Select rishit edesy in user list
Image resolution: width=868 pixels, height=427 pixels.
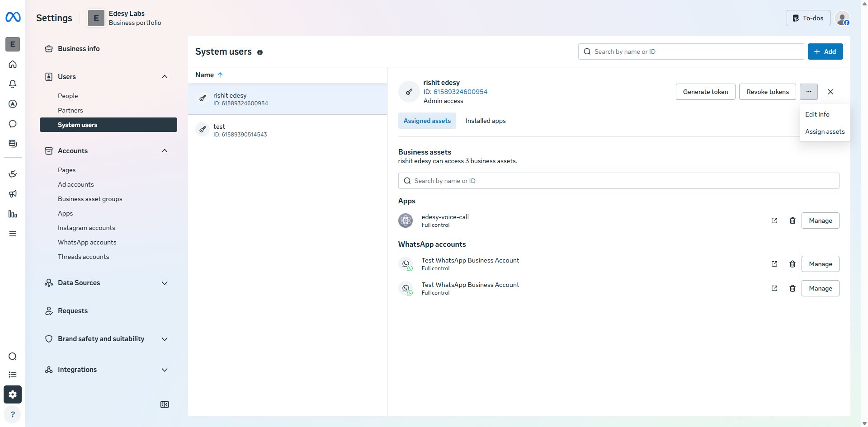[288, 99]
